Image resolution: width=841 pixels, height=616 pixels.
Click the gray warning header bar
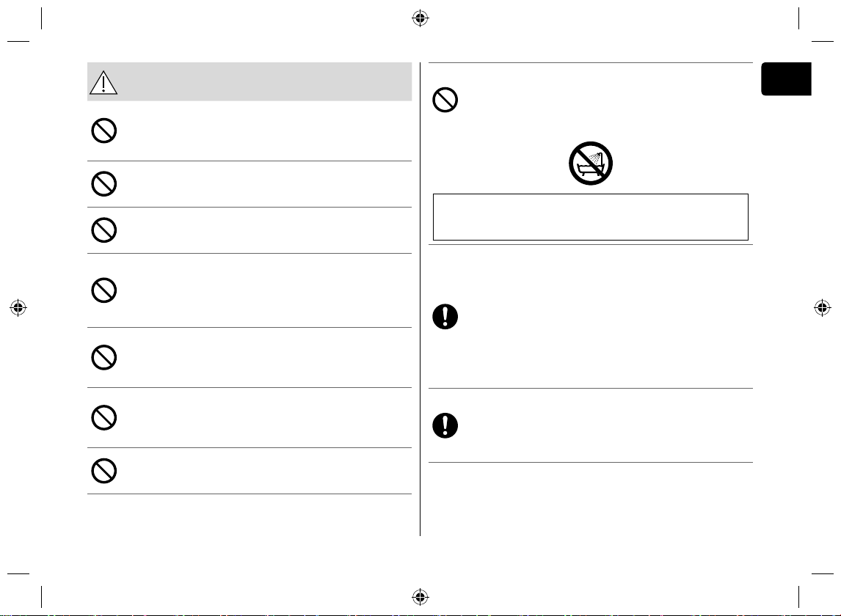[250, 81]
